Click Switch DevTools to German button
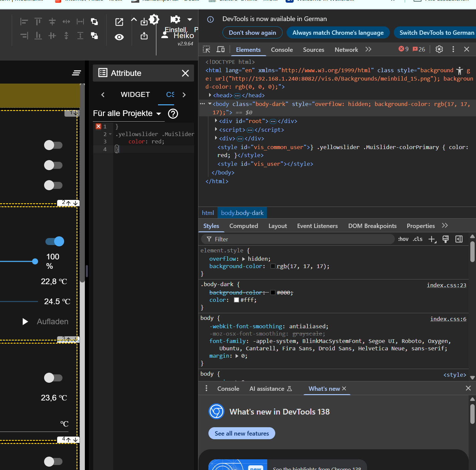The width and height of the screenshot is (476, 470). click(436, 32)
